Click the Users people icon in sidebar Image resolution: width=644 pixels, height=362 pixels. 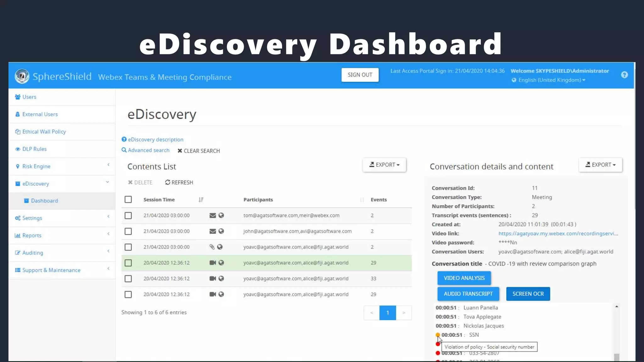click(18, 97)
